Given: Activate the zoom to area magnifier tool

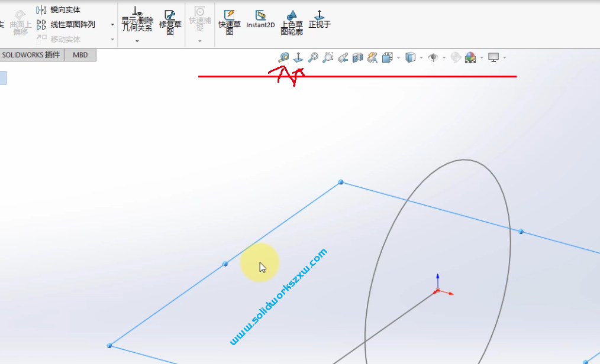Looking at the screenshot, I should (x=328, y=57).
